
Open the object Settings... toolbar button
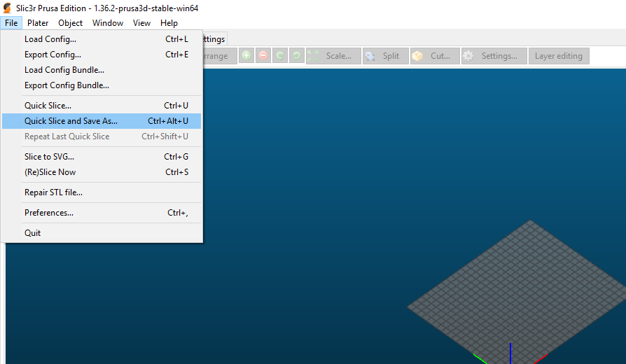point(494,56)
